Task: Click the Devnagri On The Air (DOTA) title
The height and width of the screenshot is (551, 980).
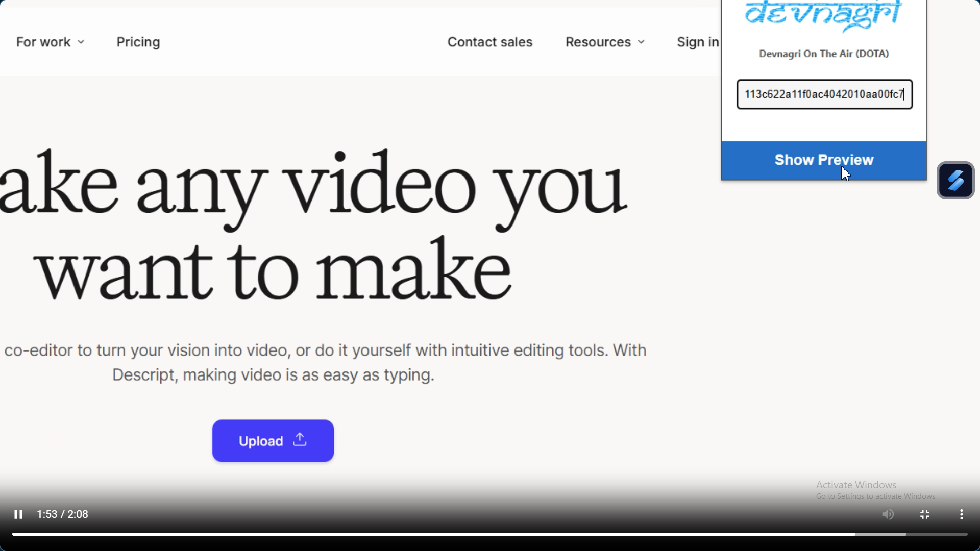Action: click(824, 54)
